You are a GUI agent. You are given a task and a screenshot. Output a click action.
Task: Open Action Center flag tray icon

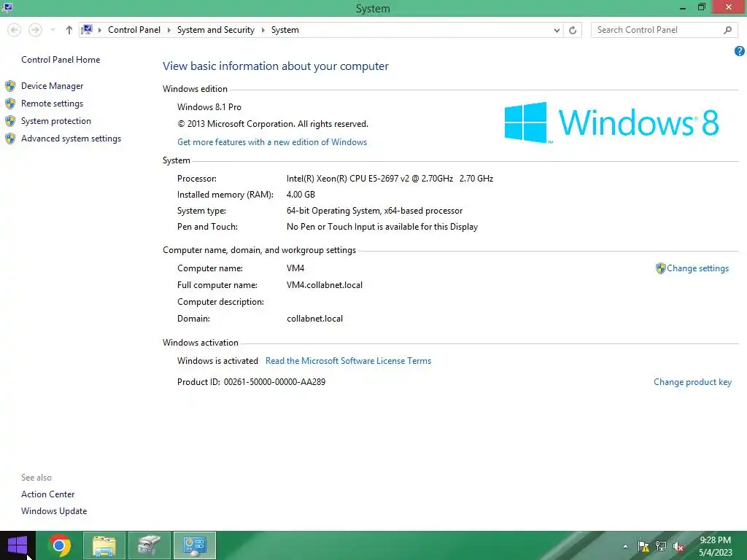click(x=643, y=546)
